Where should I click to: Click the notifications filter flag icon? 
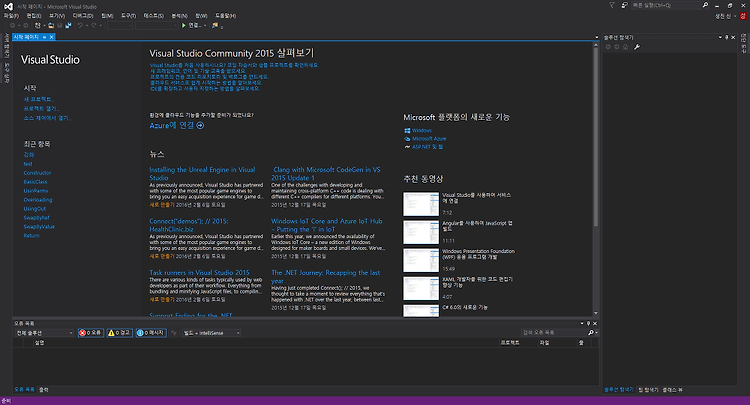(x=612, y=5)
